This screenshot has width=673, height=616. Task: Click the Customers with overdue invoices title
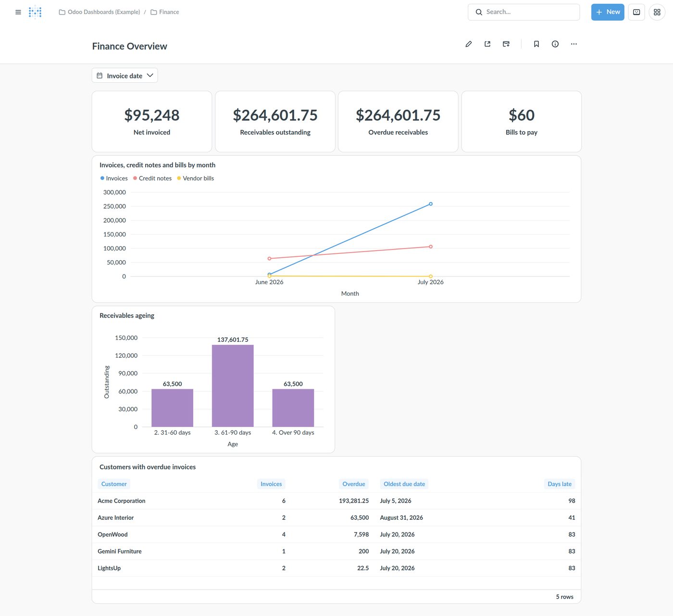point(148,467)
